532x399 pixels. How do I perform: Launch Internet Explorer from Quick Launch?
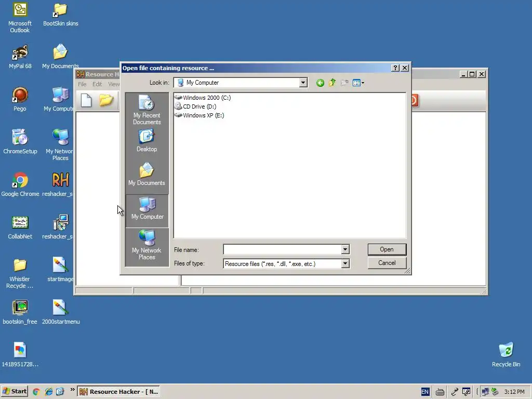(48, 392)
